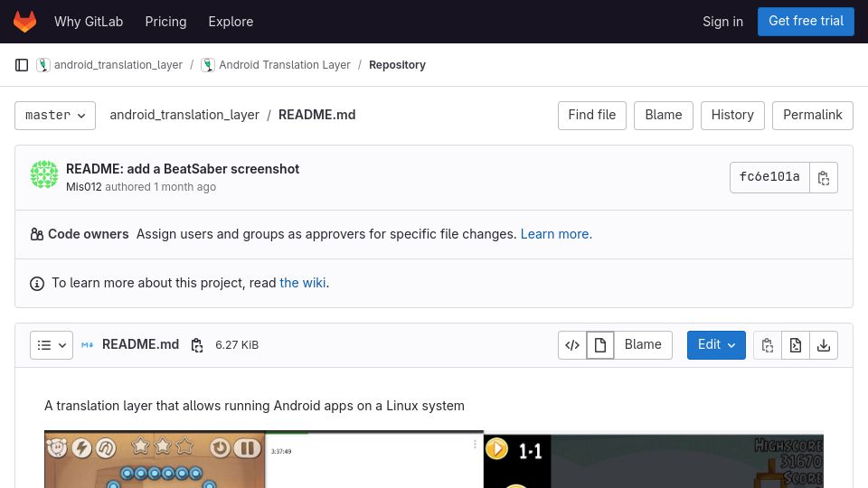Get the Permalink for this file

(812, 115)
